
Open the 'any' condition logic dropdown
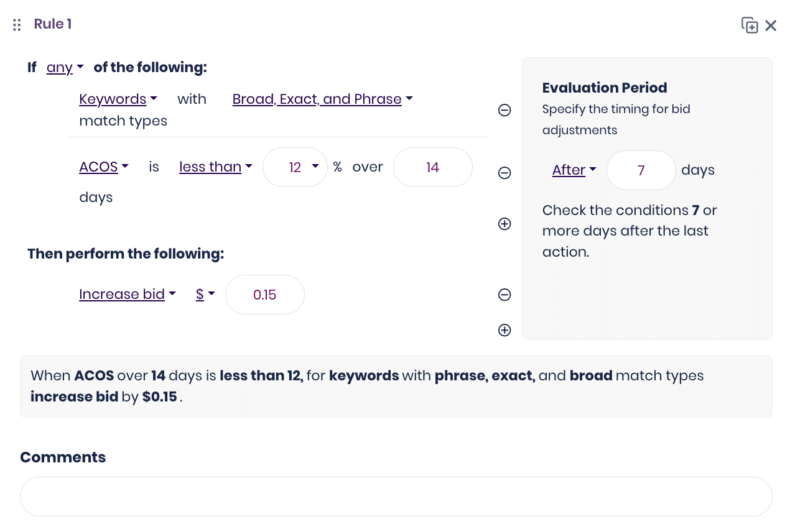[x=65, y=67]
